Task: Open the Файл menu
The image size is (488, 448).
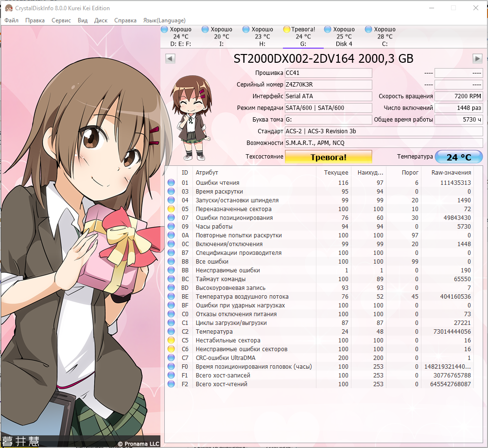Action: click(12, 20)
